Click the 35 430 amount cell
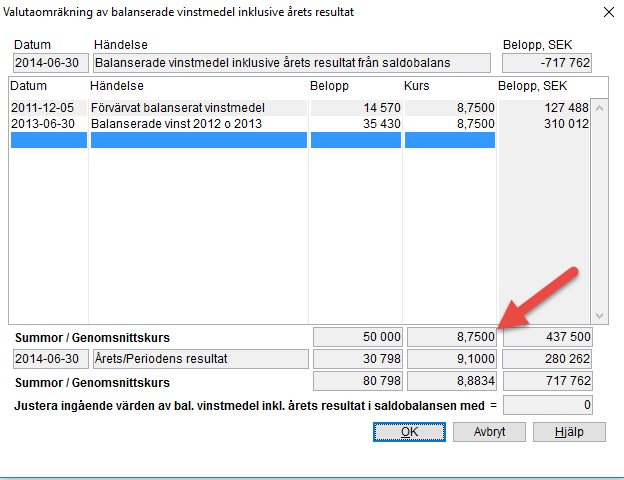This screenshot has width=624, height=480. click(355, 124)
